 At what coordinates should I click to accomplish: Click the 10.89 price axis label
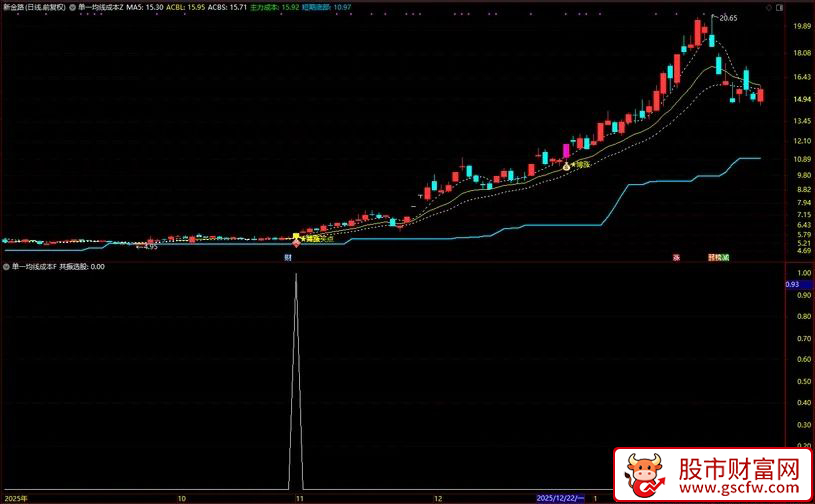(x=803, y=159)
